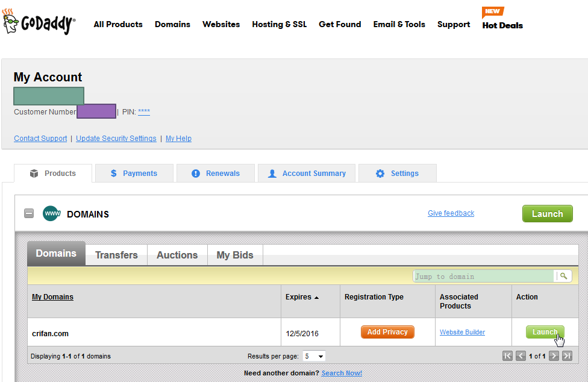Click the search magnifier beside Jump to domain
Viewport: 588px width, 382px height.
[x=563, y=277]
